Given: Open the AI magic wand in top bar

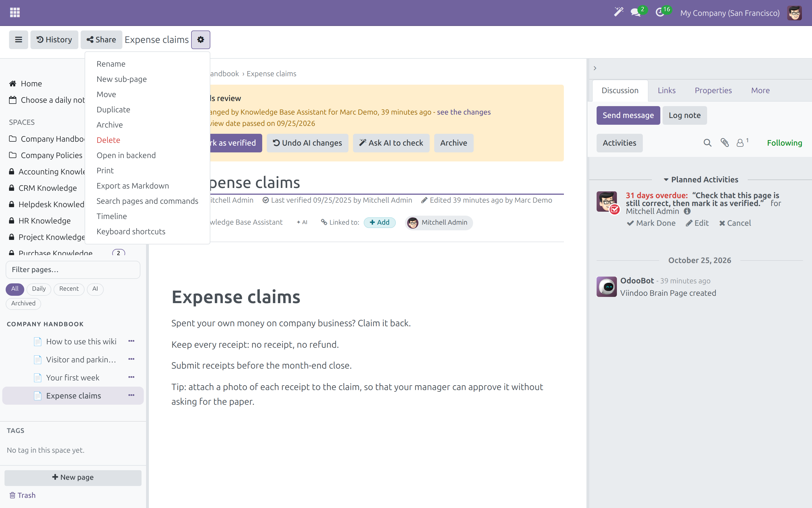Looking at the screenshot, I should click(x=618, y=12).
